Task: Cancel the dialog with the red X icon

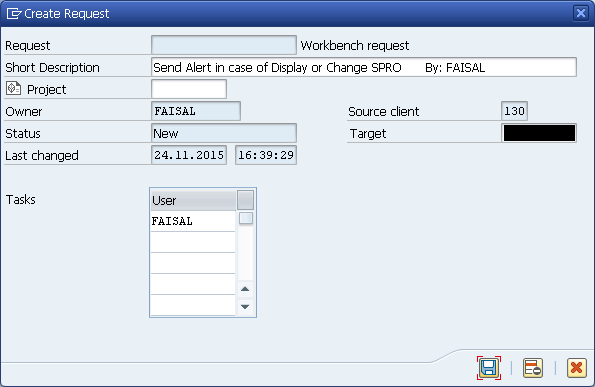Action: [x=577, y=368]
